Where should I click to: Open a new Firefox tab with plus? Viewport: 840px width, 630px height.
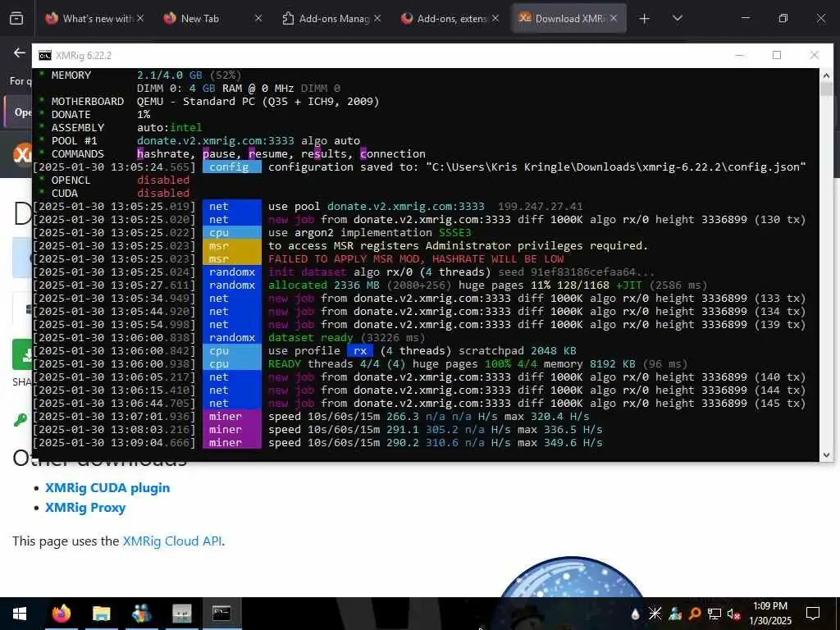click(645, 19)
